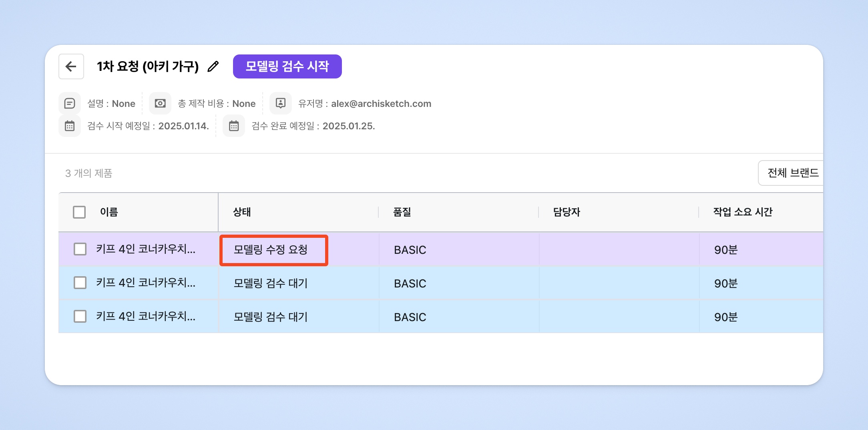868x430 pixels.
Task: Check the first product row checkbox
Action: tap(80, 249)
